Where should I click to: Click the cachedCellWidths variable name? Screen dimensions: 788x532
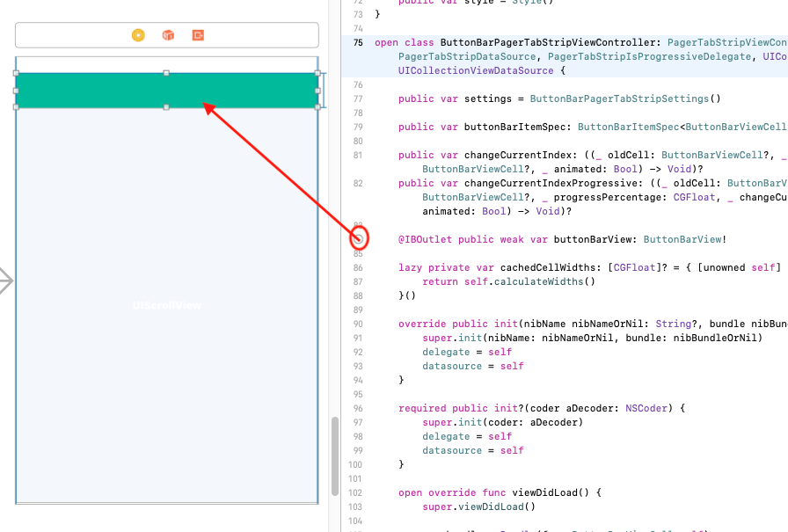[x=548, y=267]
